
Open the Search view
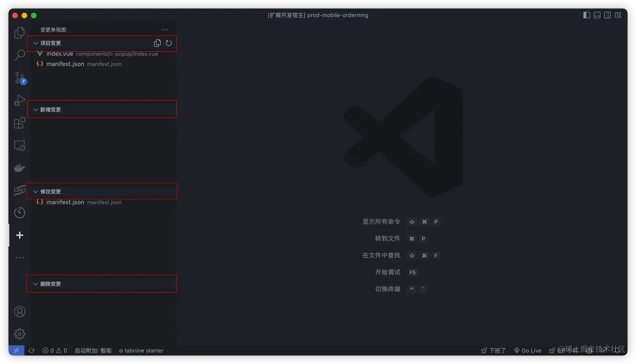(19, 55)
